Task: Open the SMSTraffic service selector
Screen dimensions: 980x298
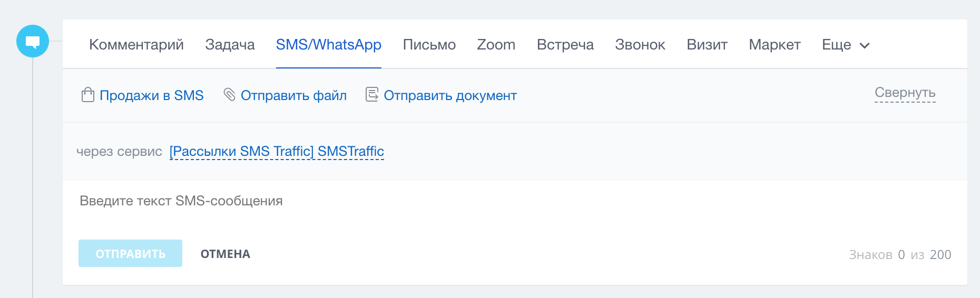Action: tap(277, 152)
